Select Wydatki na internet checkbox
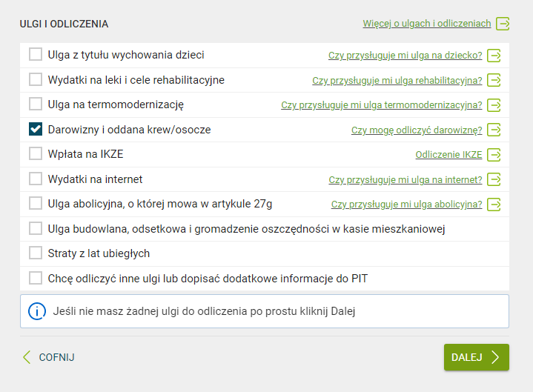 [36, 179]
